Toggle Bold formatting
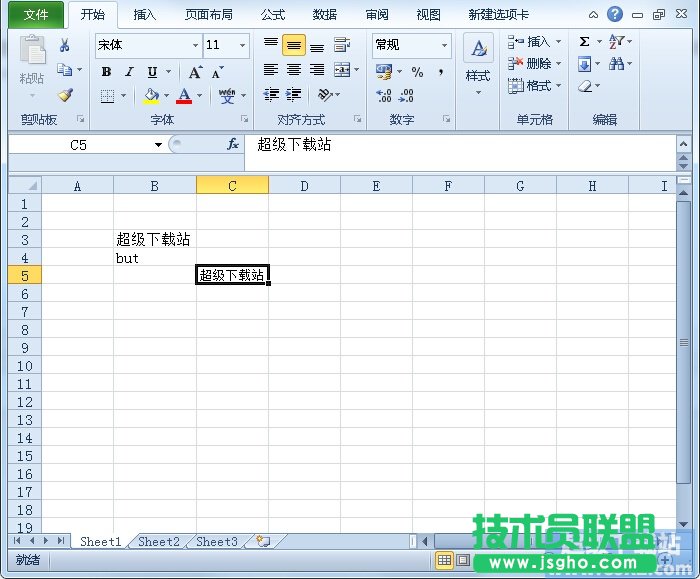 (106, 72)
